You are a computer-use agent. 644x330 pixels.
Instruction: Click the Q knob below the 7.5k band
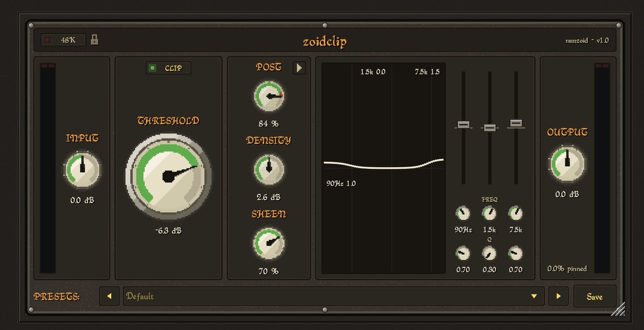(x=515, y=253)
